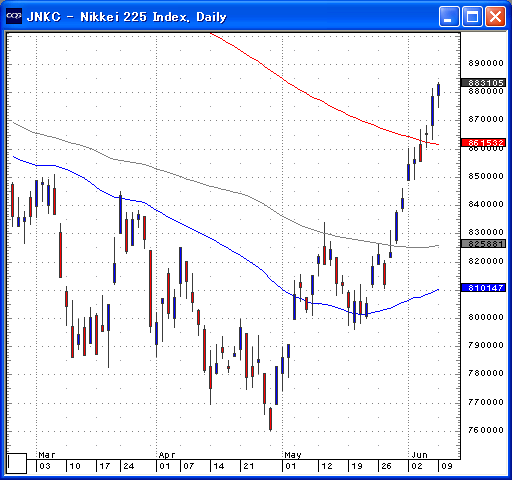Click the May month label on time axis

tap(293, 455)
